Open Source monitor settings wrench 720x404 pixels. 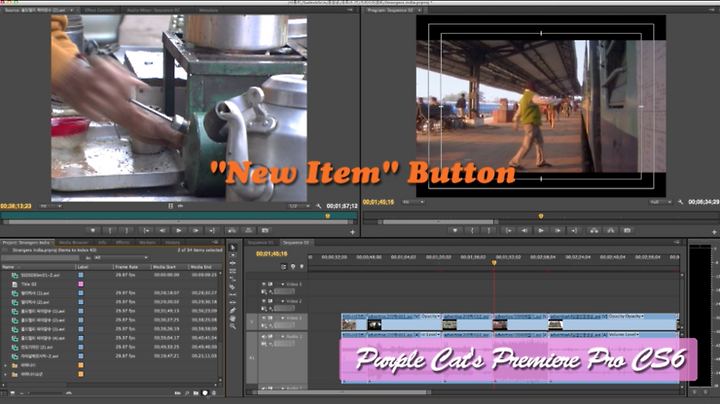(x=319, y=206)
